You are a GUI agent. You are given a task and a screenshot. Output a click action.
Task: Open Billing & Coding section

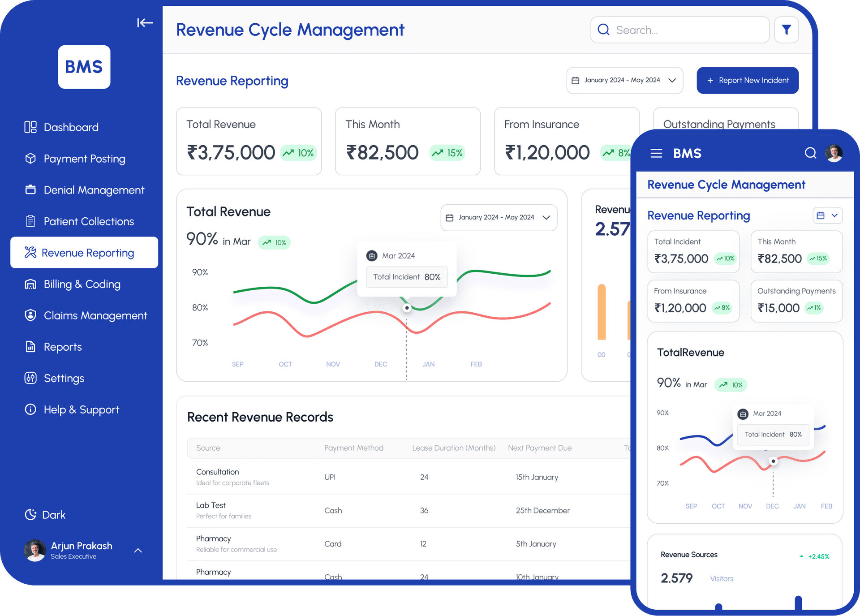pyautogui.click(x=82, y=284)
